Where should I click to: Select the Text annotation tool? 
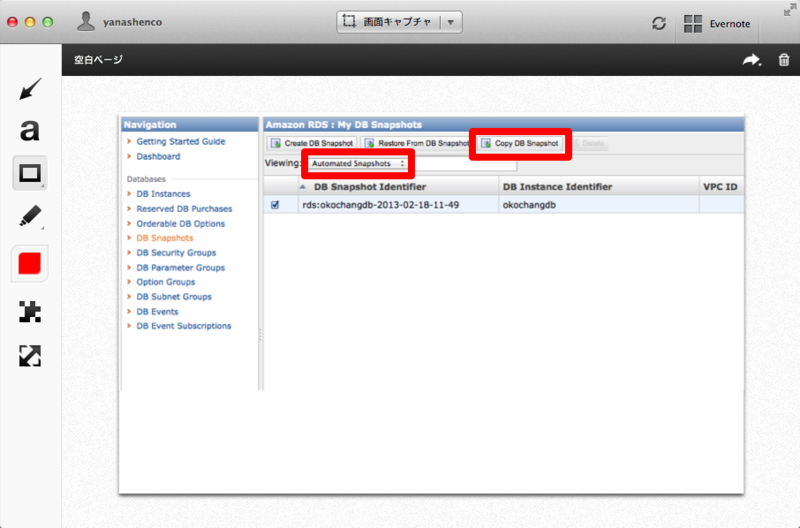click(30, 130)
